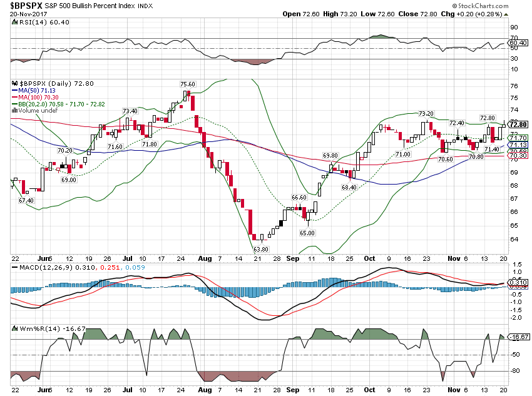Image resolution: width=532 pixels, height=396 pixels.
Task: Click the 73.20 October high label
Action: (x=426, y=114)
